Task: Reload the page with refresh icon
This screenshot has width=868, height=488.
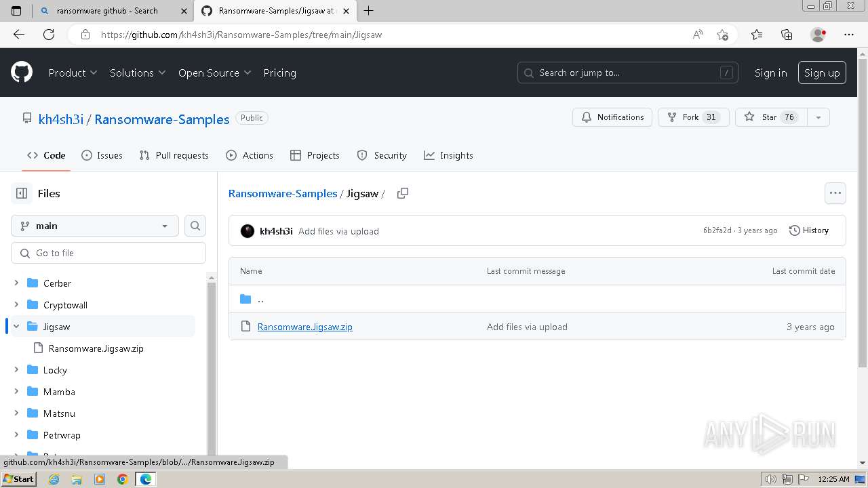Action: pyautogui.click(x=49, y=35)
